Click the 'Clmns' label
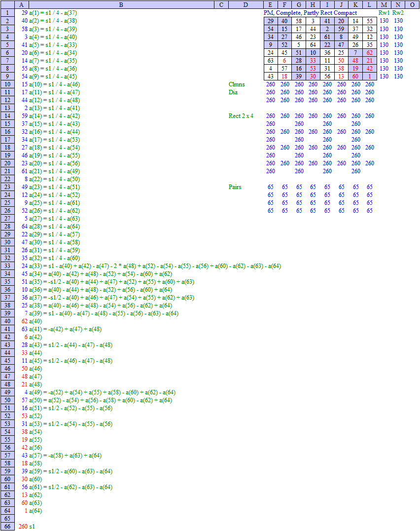This screenshot has height=531, width=420. pos(237,84)
